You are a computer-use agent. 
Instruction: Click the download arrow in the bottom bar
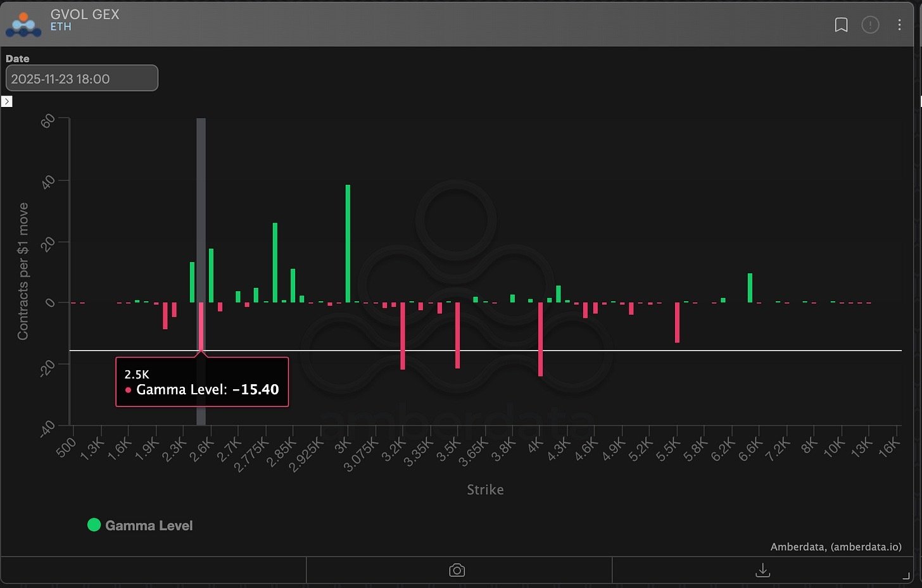762,570
